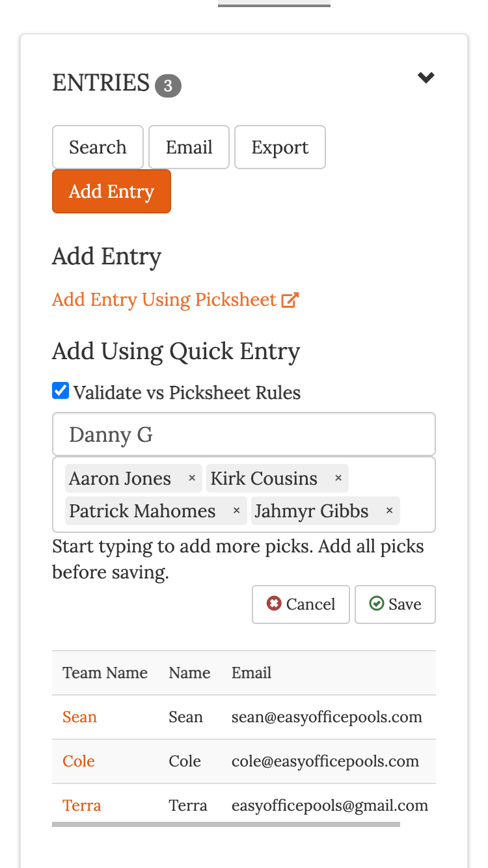The width and height of the screenshot is (488, 868).
Task: Collapse the Entries section with the chevron
Action: click(x=426, y=77)
